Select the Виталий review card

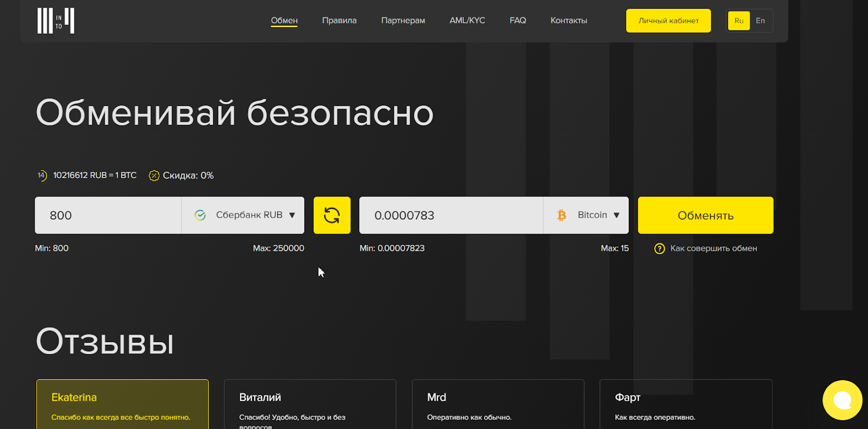[310, 404]
